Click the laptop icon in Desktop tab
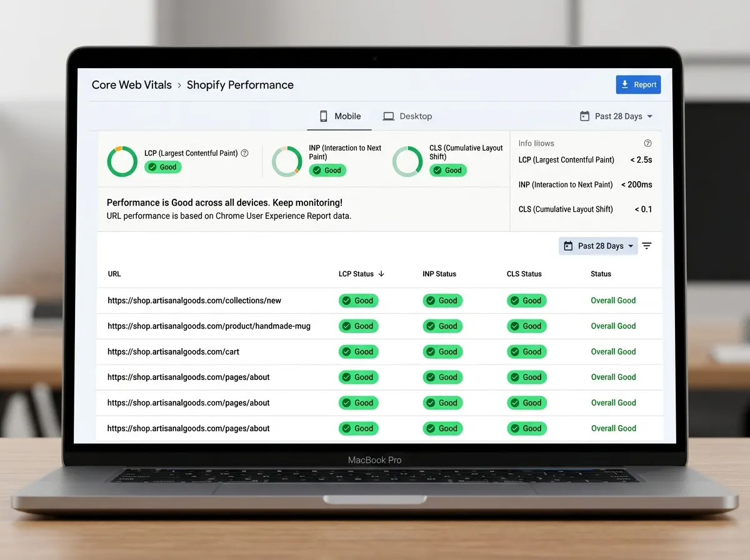Screen dimensions: 750x560 click(389, 116)
